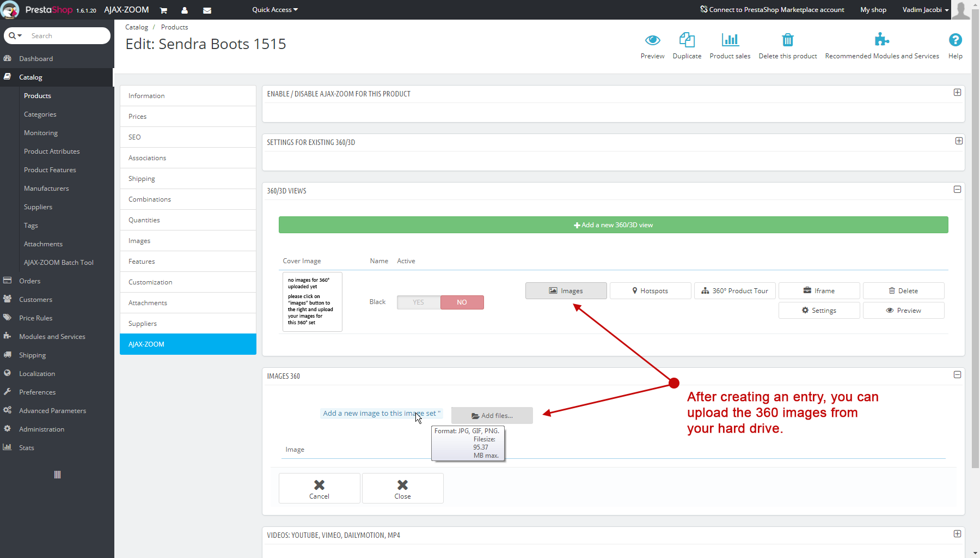This screenshot has height=558, width=980.
Task: Click the Images button for Black view
Action: (566, 291)
